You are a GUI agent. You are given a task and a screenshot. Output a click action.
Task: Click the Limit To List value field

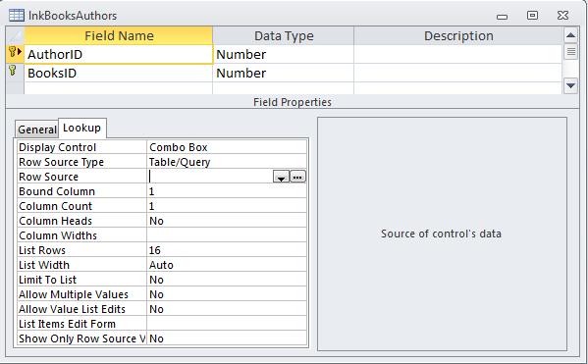(x=227, y=280)
